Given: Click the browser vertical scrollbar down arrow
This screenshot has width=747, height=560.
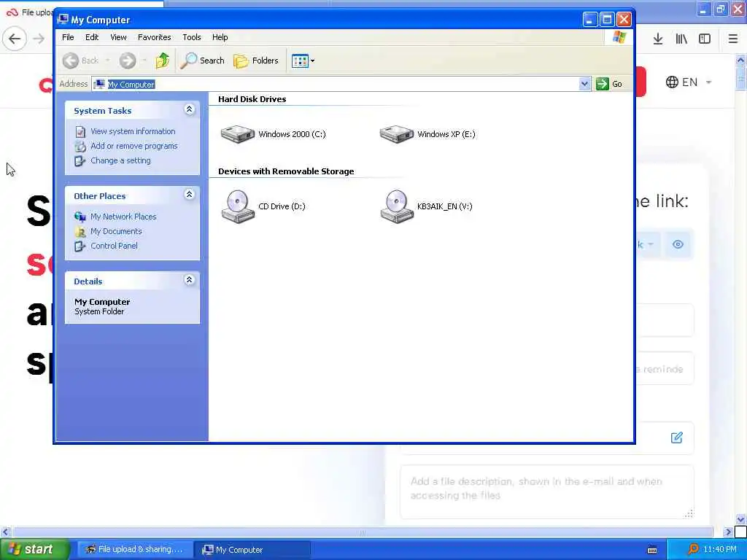Looking at the screenshot, I should click(x=740, y=518).
